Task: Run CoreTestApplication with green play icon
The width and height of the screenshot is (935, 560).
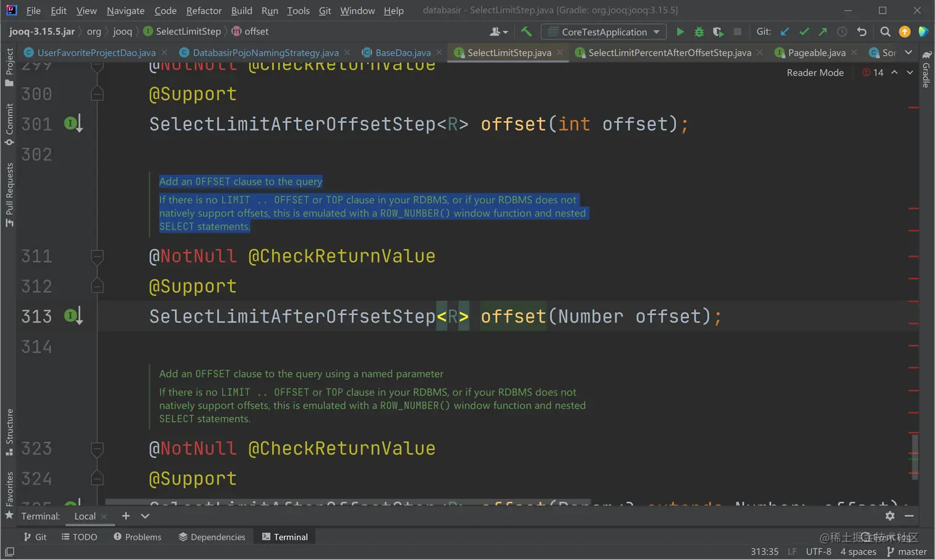Action: click(680, 32)
